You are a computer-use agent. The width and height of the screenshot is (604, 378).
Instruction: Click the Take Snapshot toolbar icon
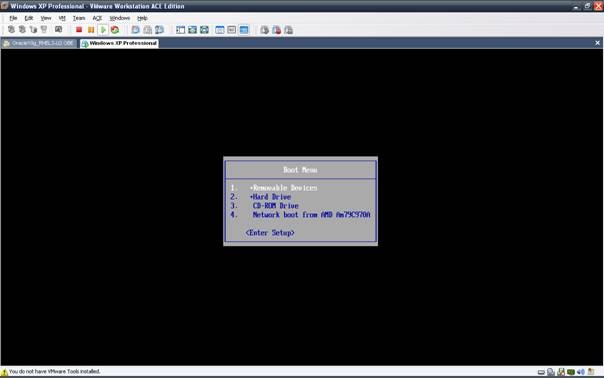136,30
